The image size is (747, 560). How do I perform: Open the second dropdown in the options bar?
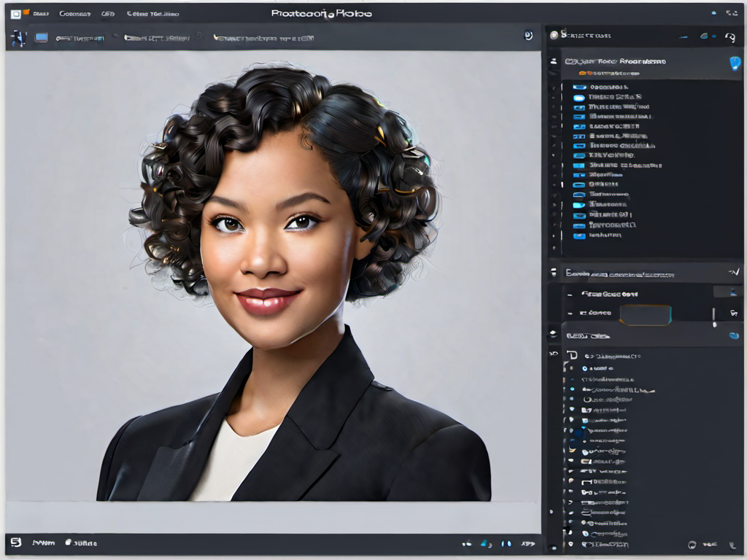click(155, 38)
